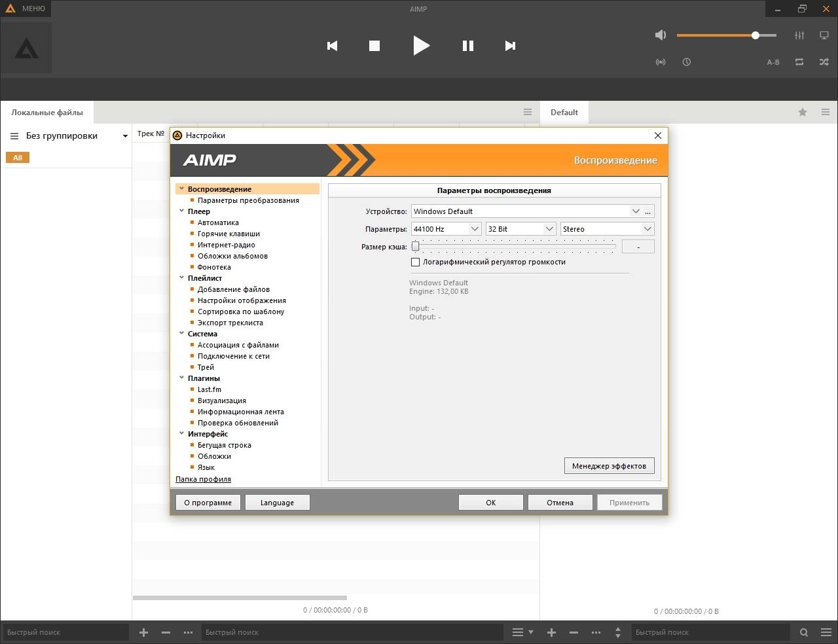Screen dimensions: 838x644
Task: Open the scheduler clock icon
Action: pos(686,62)
